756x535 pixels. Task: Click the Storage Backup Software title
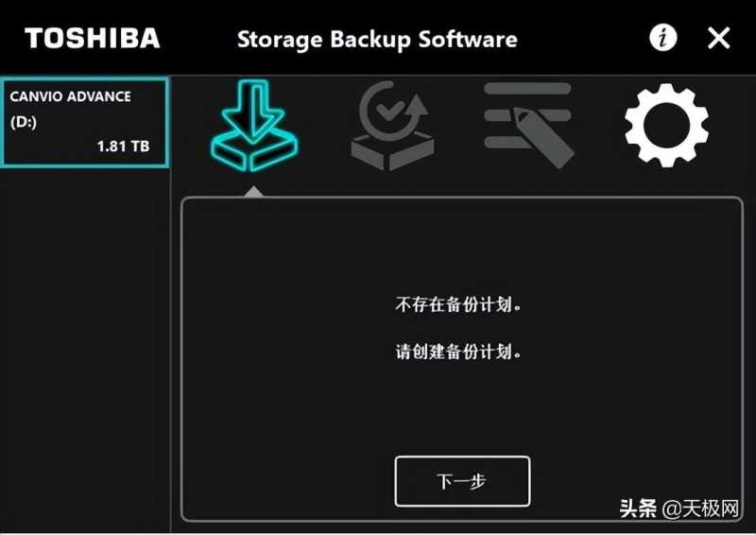[377, 40]
